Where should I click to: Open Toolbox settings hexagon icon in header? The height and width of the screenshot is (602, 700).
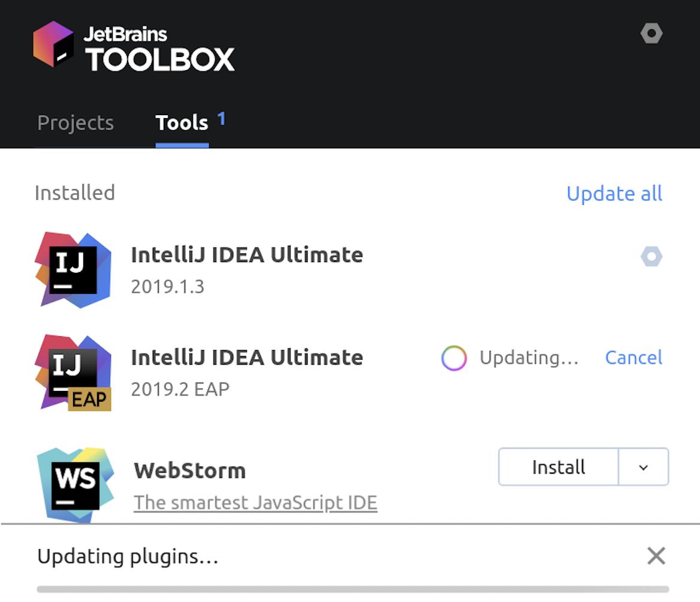tap(651, 34)
